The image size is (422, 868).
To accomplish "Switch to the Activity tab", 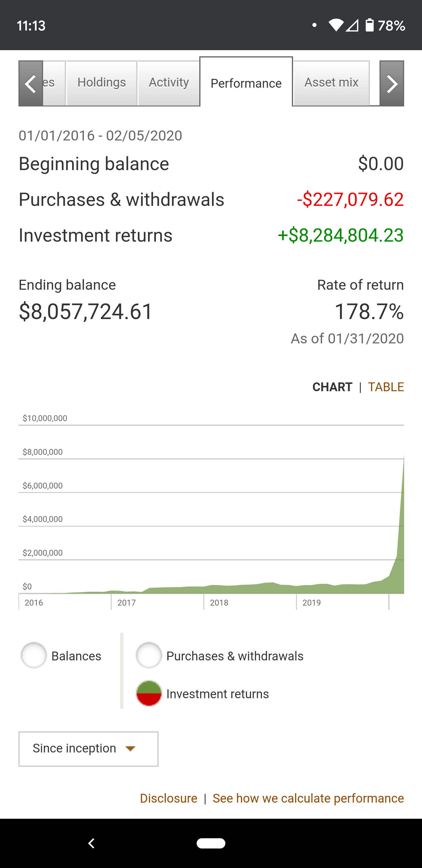I will (169, 83).
